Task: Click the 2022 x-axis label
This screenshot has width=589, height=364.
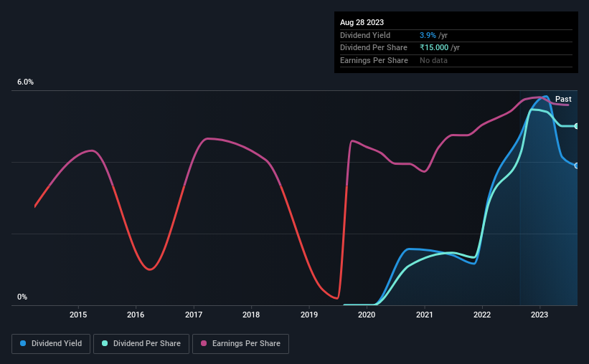Action: 482,315
